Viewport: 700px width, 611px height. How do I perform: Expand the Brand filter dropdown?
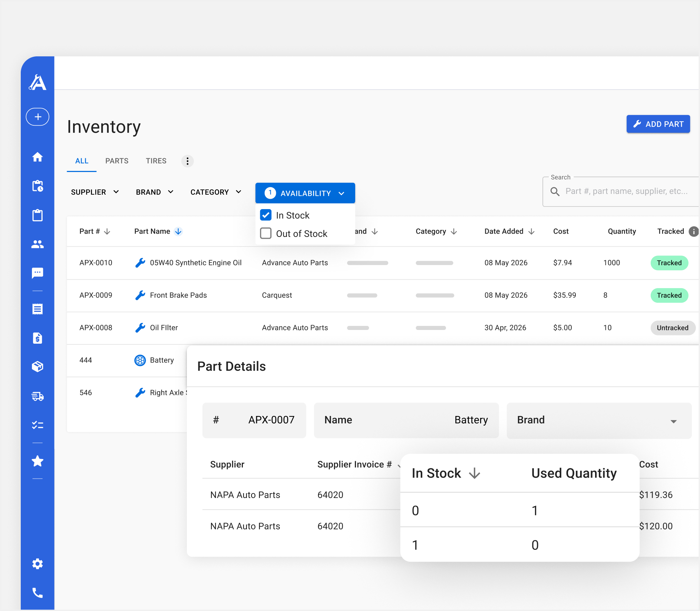[x=155, y=192]
